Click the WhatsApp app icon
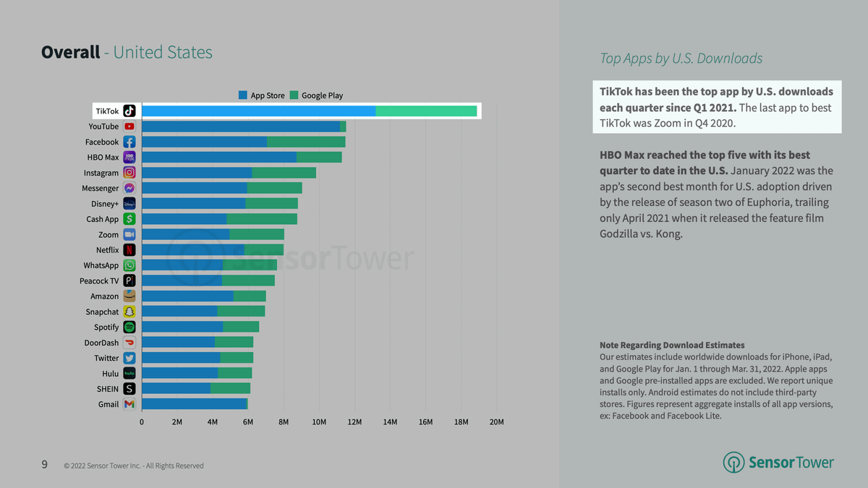The height and width of the screenshot is (488, 868). pyautogui.click(x=129, y=265)
